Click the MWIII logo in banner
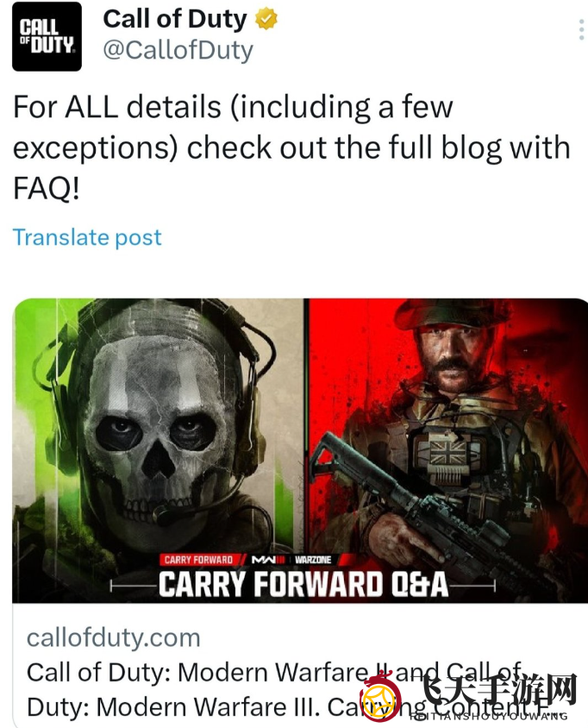 (x=268, y=560)
